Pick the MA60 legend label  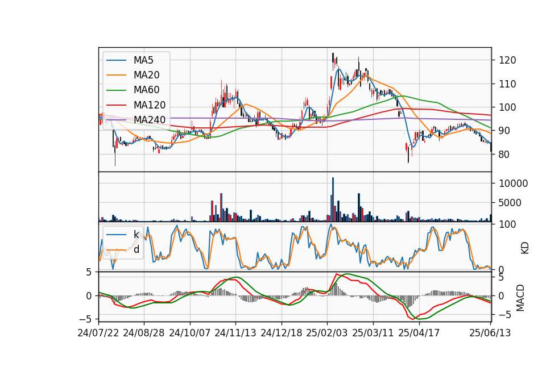[146, 90]
